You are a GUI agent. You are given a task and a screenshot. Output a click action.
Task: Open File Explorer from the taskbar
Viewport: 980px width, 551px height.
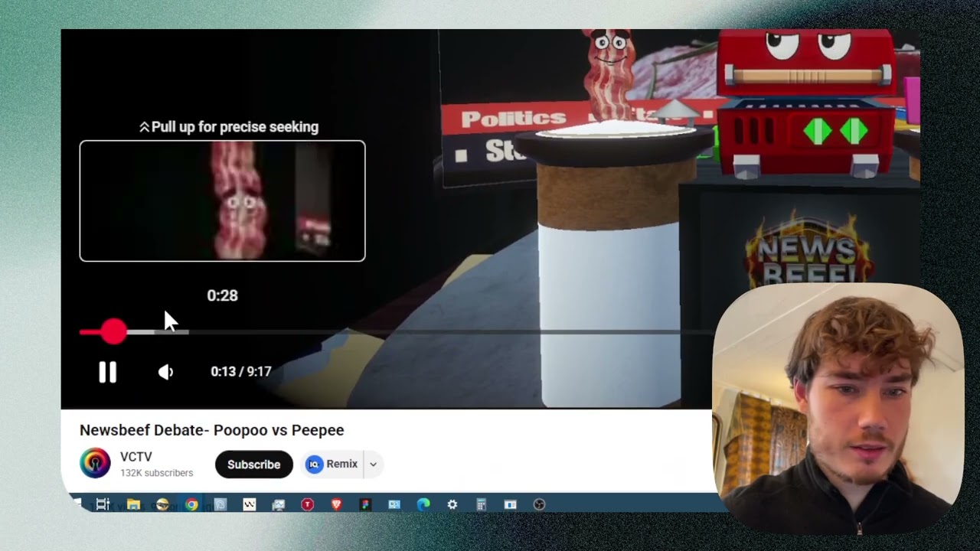point(133,504)
